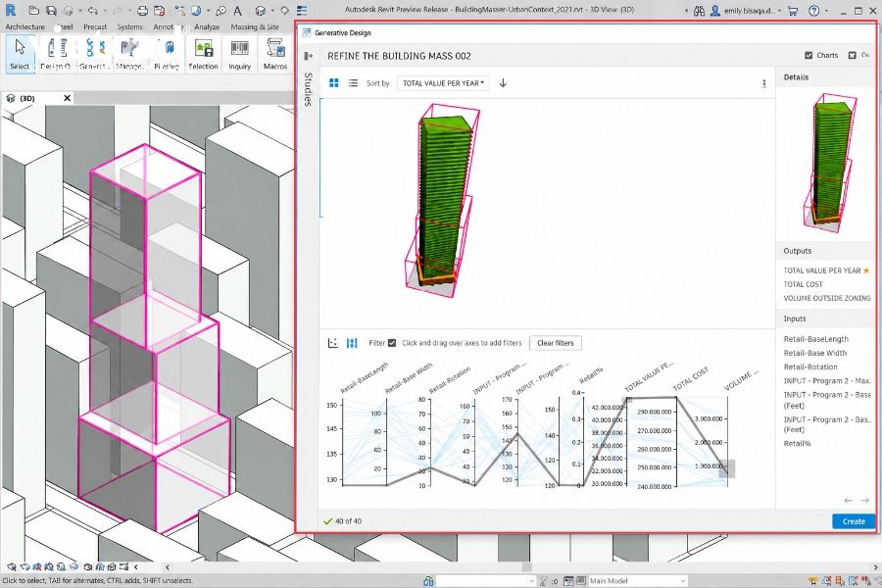Image resolution: width=882 pixels, height=588 pixels.
Task: Open the Main Model design option dropdown
Action: pos(638,581)
